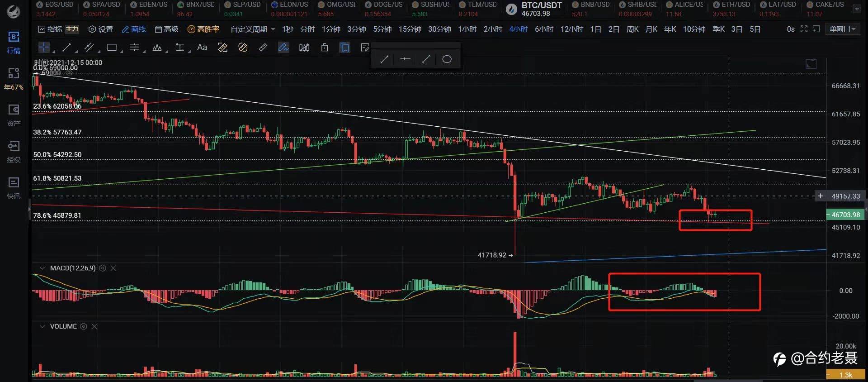Select the horizontal lines (Fibonacci) tool
Viewport: 868px width, 382px height.
(x=134, y=47)
